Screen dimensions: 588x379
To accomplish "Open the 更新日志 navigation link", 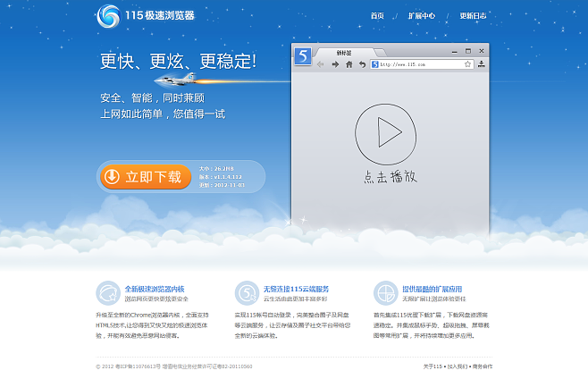I will (473, 16).
